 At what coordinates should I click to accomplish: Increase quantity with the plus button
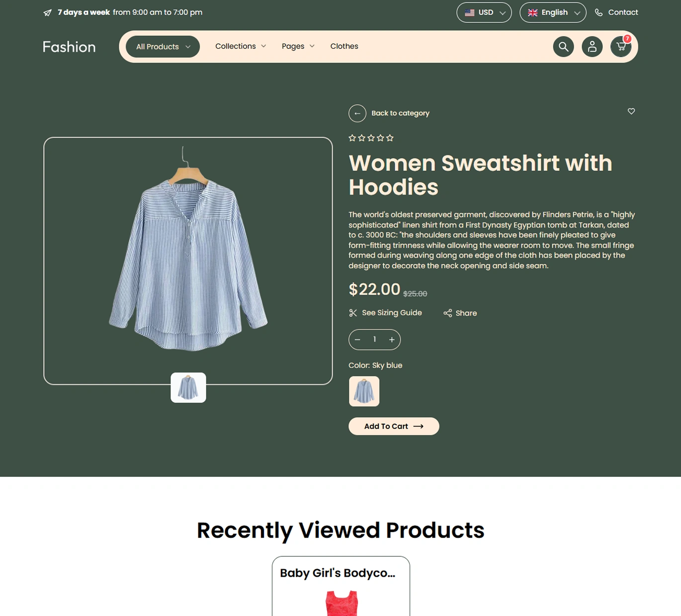tap(392, 340)
